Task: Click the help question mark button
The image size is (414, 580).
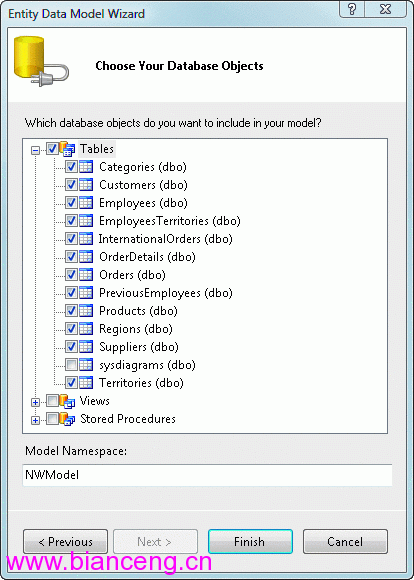Action: coord(352,9)
